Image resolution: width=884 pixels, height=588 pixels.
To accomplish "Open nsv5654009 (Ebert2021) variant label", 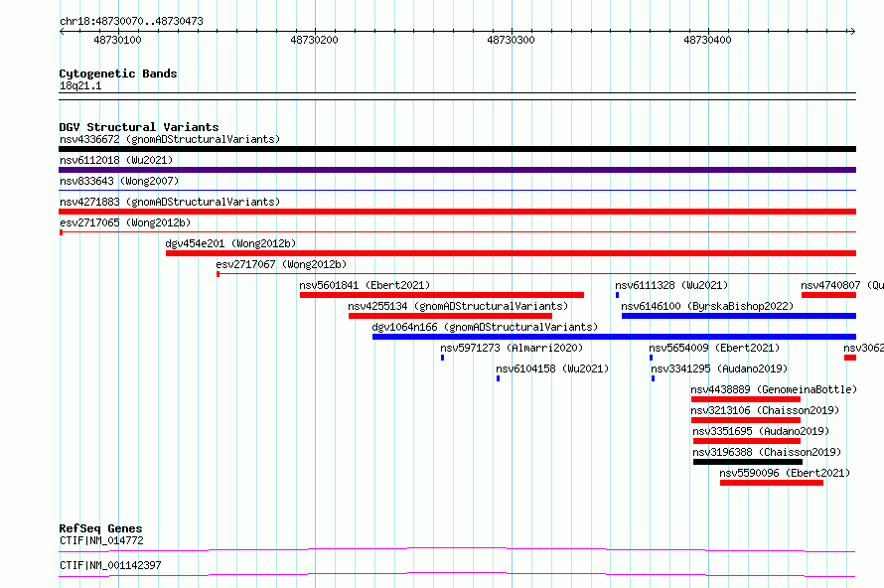I will [714, 348].
